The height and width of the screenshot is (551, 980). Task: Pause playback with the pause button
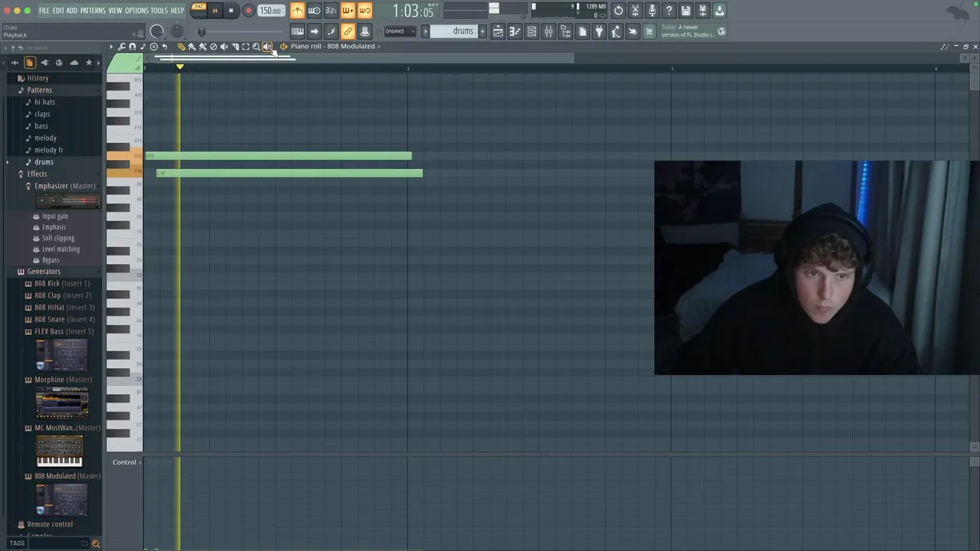[x=215, y=11]
